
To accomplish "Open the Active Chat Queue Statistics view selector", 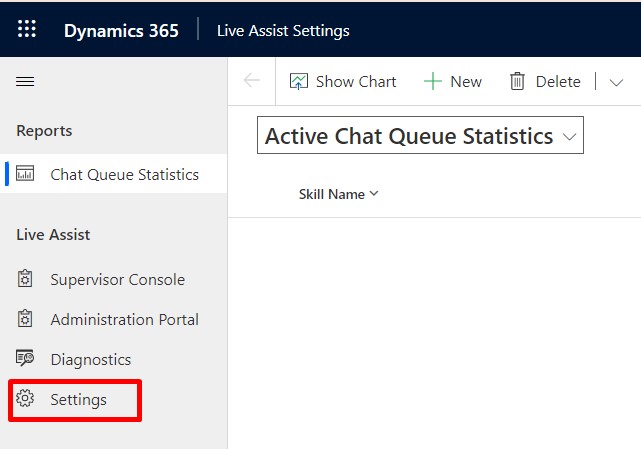I will (420, 135).
